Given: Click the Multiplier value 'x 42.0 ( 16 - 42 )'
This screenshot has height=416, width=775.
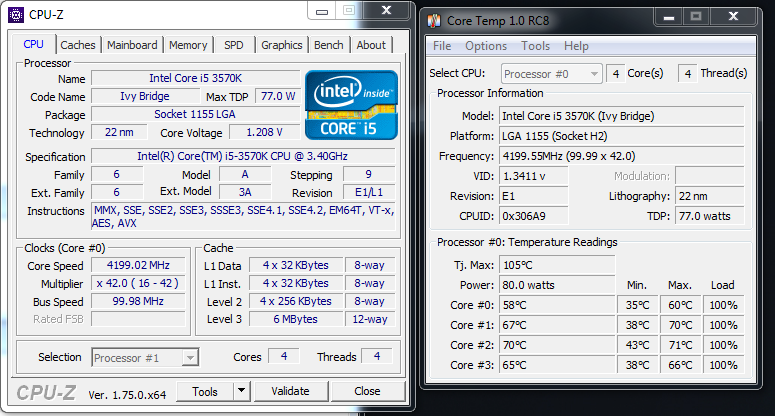Looking at the screenshot, I should coord(138,284).
